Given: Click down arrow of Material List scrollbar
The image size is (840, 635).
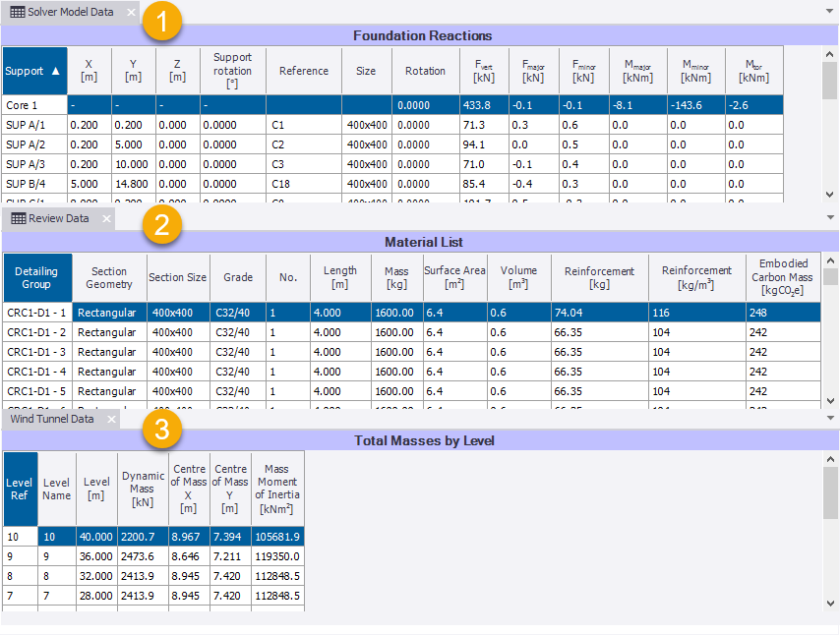Looking at the screenshot, I should click(830, 400).
